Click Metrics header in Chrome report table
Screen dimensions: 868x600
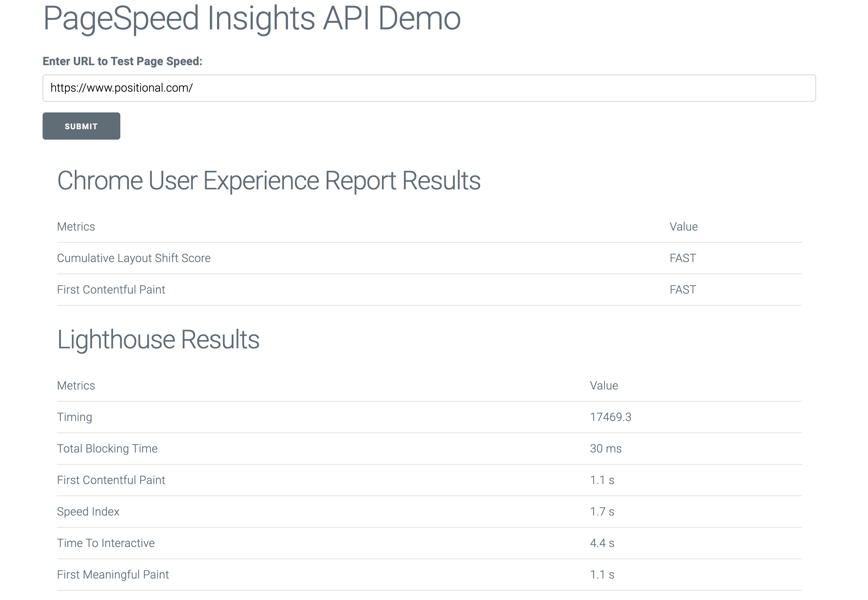(x=76, y=227)
